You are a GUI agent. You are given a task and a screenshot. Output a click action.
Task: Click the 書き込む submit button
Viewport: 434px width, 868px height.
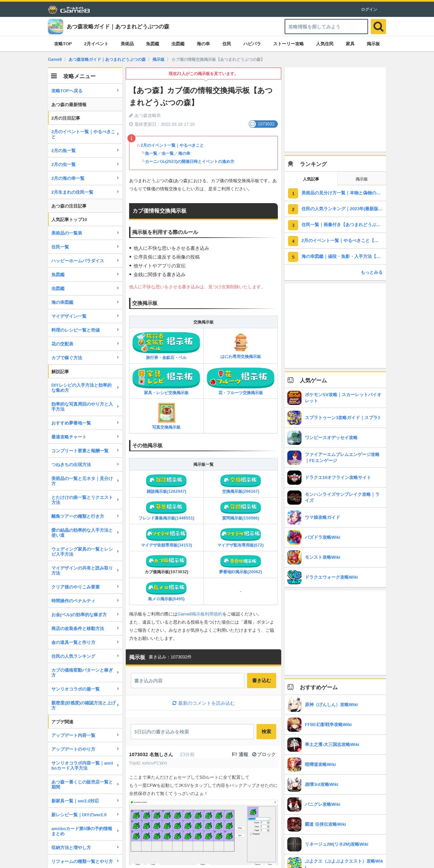click(262, 680)
